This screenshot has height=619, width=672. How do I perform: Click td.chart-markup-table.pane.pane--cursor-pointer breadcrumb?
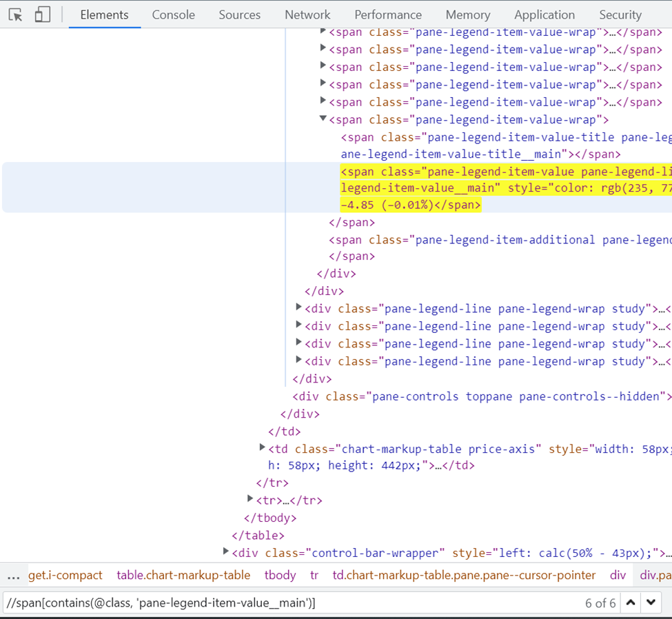point(464,576)
